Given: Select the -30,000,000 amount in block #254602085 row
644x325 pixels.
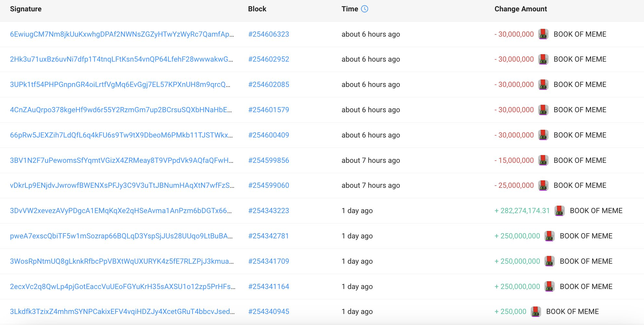Looking at the screenshot, I should tap(514, 85).
